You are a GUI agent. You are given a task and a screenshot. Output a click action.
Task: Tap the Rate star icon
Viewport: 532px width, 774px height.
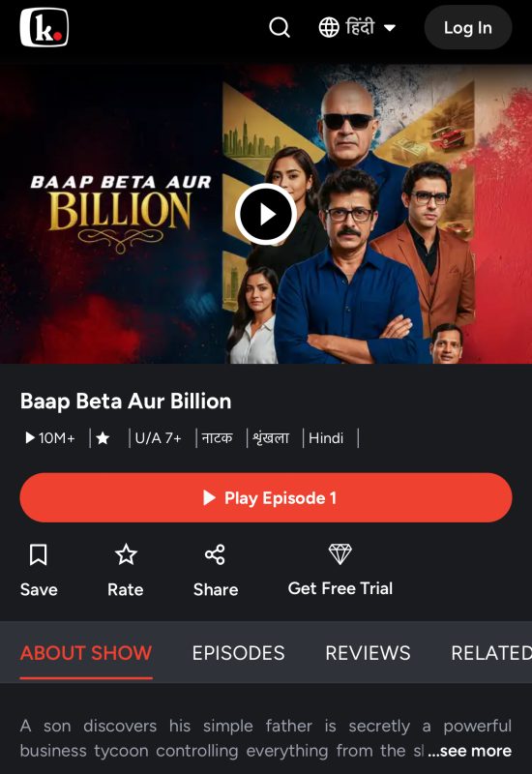point(126,554)
